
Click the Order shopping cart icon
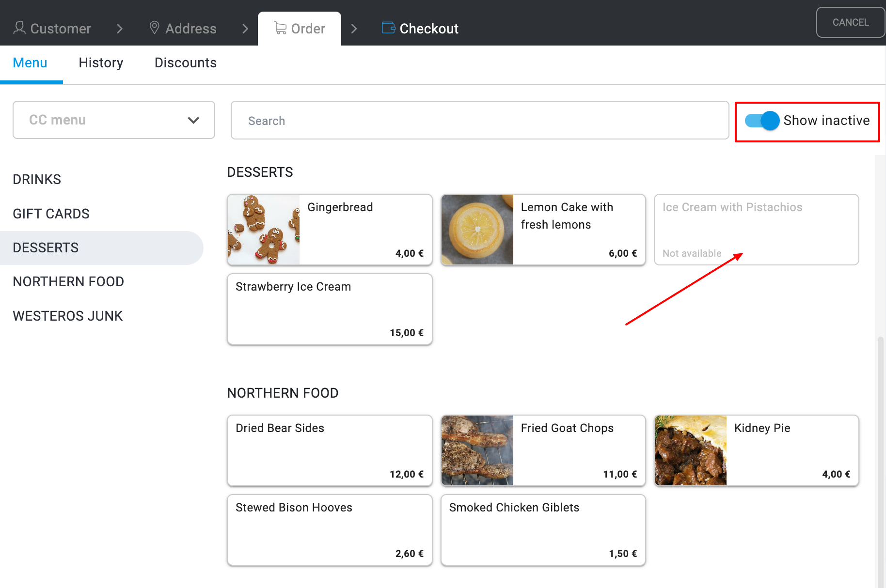(x=280, y=28)
